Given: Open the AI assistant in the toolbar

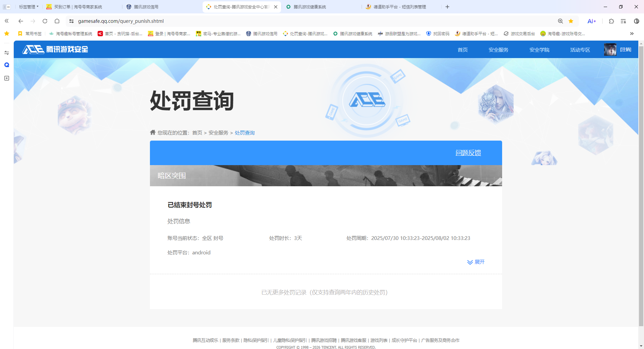Looking at the screenshot, I should (x=592, y=21).
